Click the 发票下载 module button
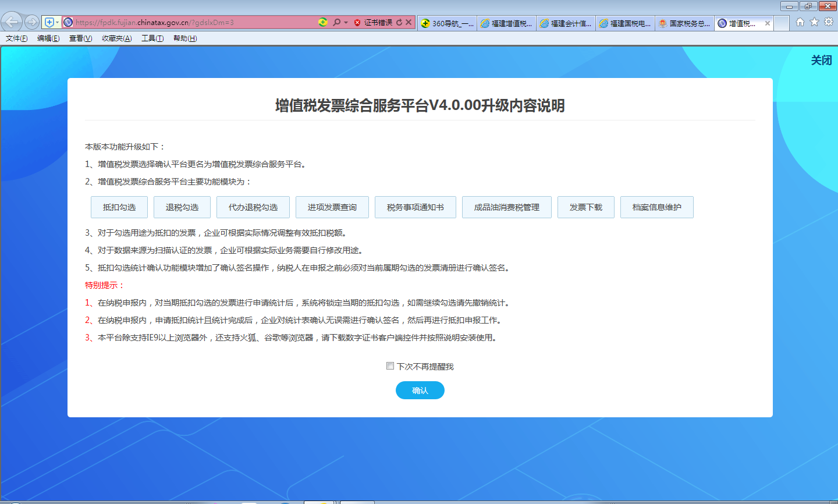This screenshot has width=838, height=504. [x=586, y=207]
